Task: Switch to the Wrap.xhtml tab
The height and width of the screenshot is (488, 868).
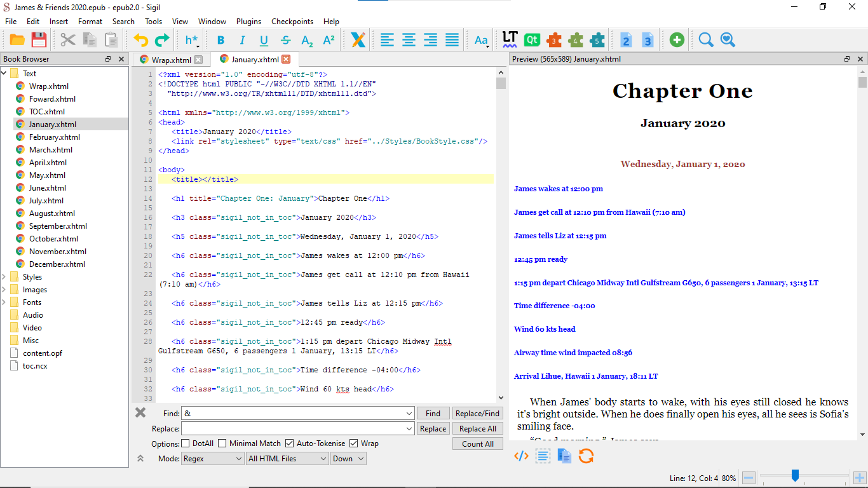Action: (x=171, y=60)
